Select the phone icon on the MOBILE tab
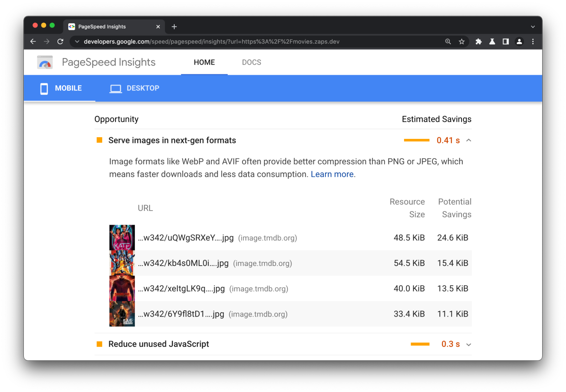566x392 pixels. (x=44, y=88)
